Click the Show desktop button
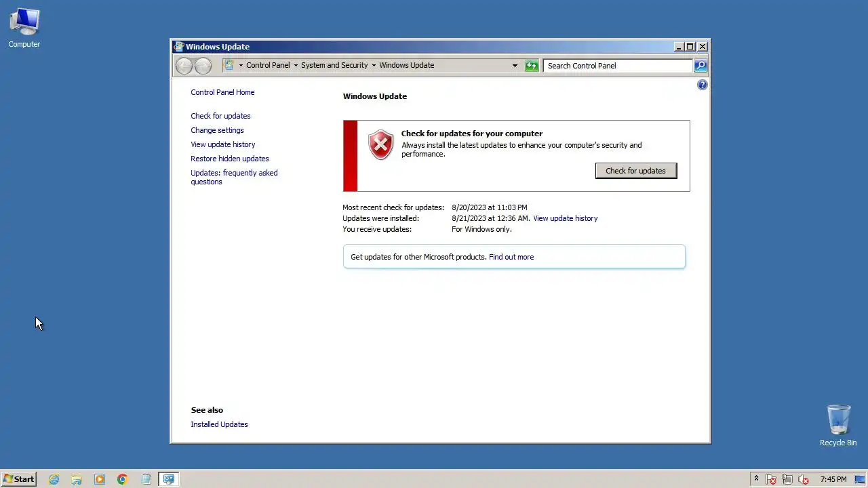 click(x=861, y=479)
